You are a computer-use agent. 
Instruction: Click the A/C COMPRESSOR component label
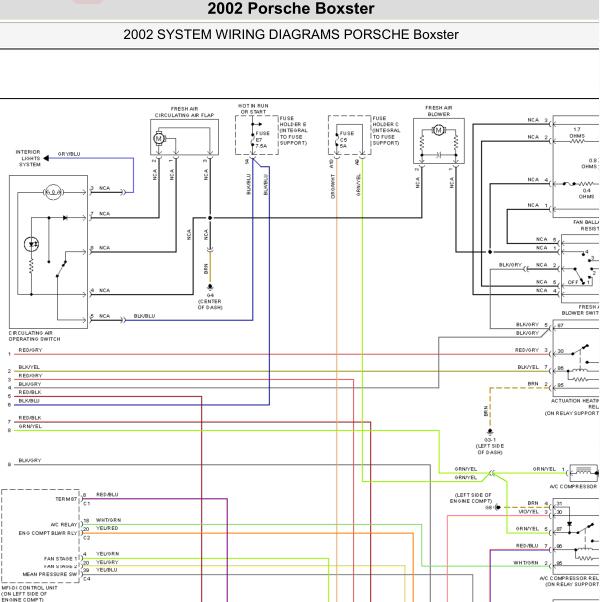coord(574,486)
